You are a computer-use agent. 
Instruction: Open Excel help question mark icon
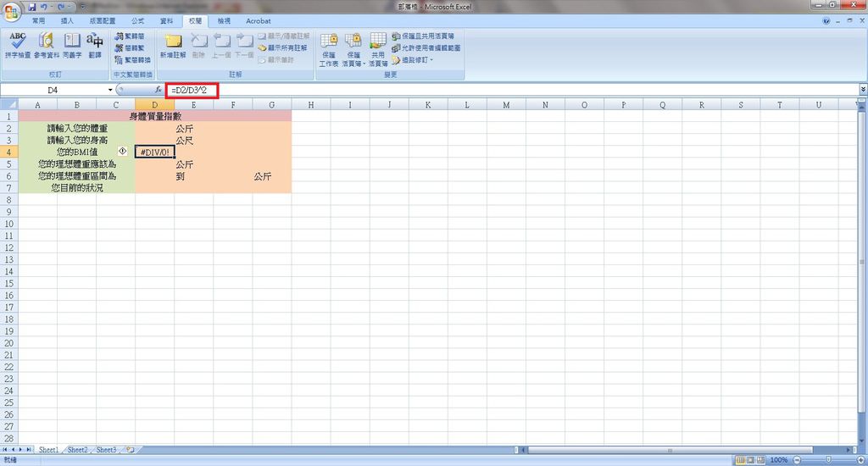pyautogui.click(x=826, y=21)
